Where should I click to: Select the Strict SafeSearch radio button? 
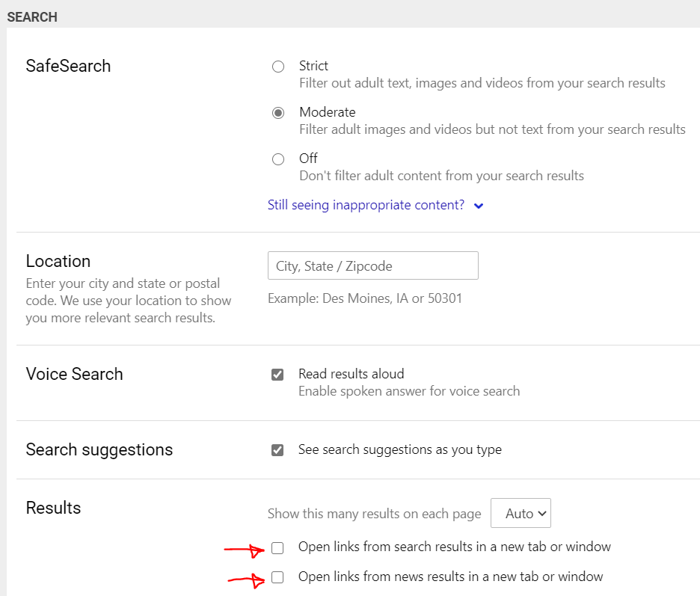[278, 67]
